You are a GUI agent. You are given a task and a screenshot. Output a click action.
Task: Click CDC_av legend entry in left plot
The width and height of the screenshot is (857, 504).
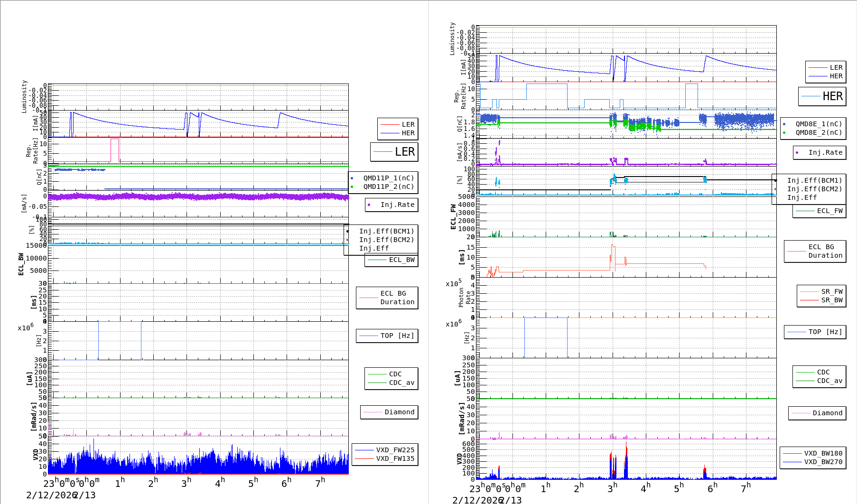click(x=401, y=383)
